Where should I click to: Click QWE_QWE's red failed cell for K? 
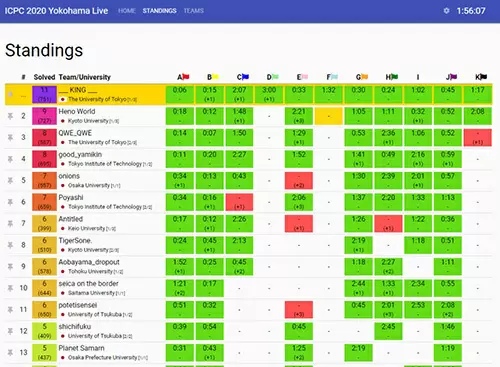(x=478, y=137)
